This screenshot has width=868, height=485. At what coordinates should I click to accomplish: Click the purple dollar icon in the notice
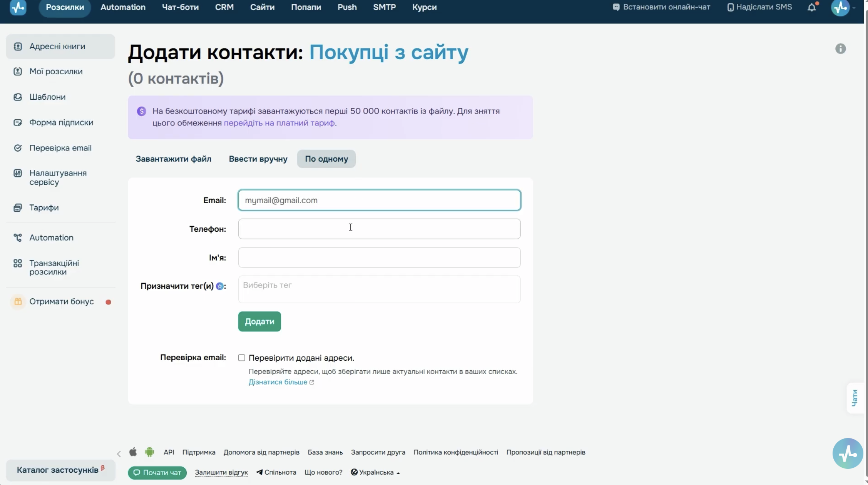tap(141, 111)
